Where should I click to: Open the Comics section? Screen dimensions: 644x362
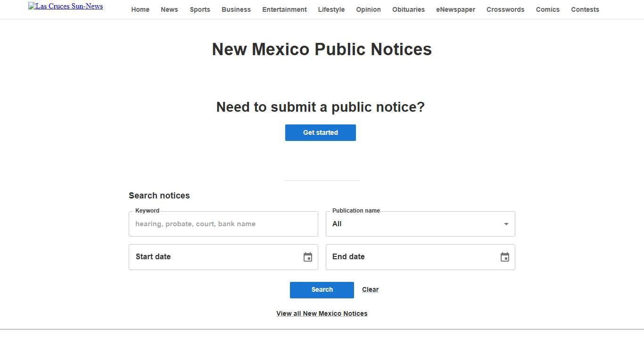(547, 9)
